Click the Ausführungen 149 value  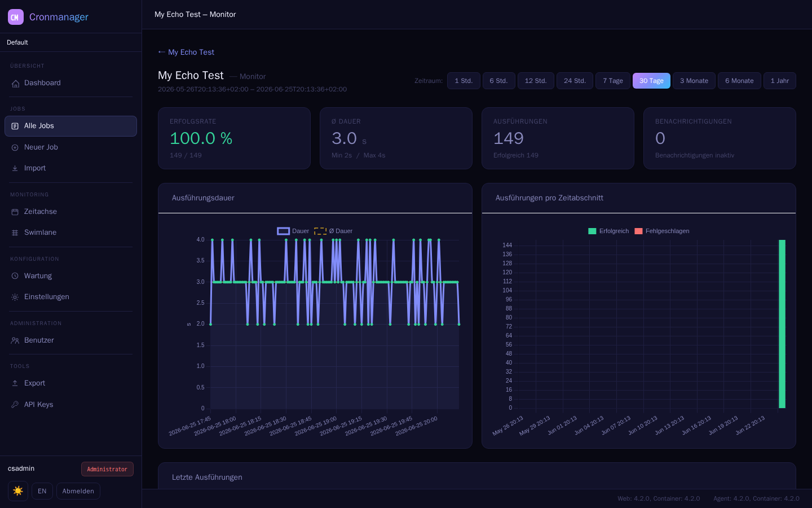[x=509, y=138]
